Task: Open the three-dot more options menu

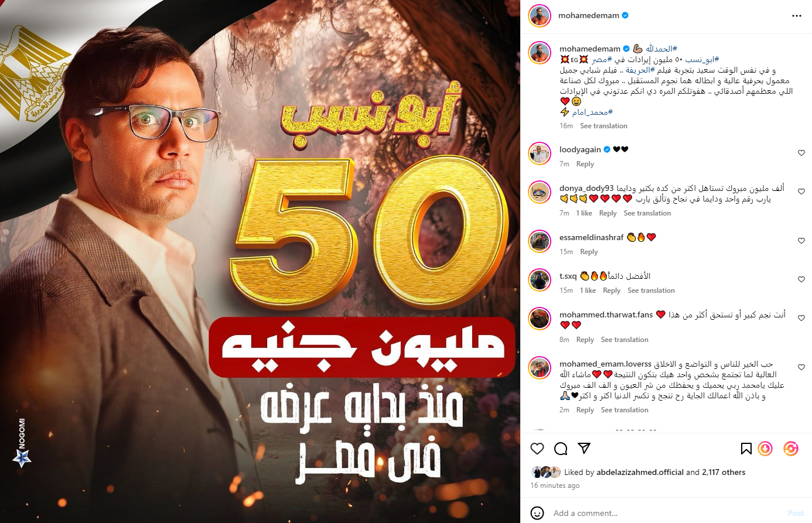Action: click(x=797, y=16)
